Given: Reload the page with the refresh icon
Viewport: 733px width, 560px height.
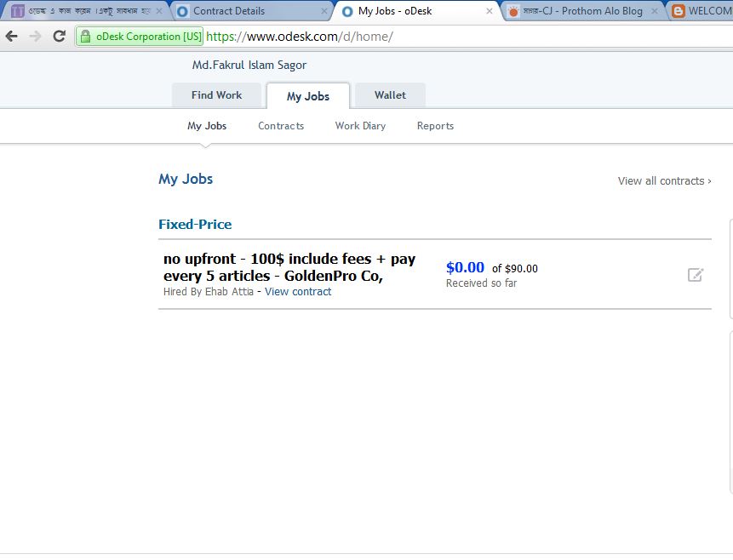Looking at the screenshot, I should [59, 36].
